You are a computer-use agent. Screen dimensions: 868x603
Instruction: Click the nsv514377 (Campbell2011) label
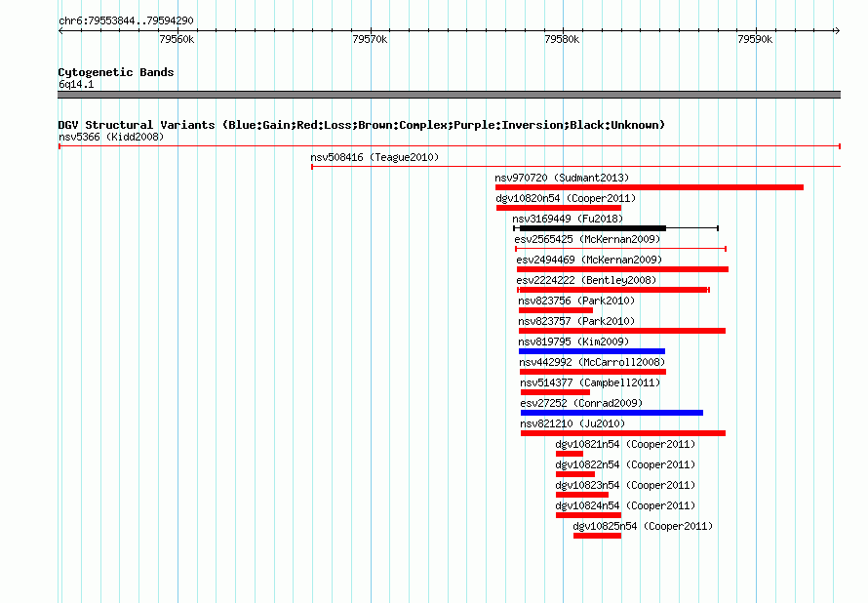coord(590,382)
